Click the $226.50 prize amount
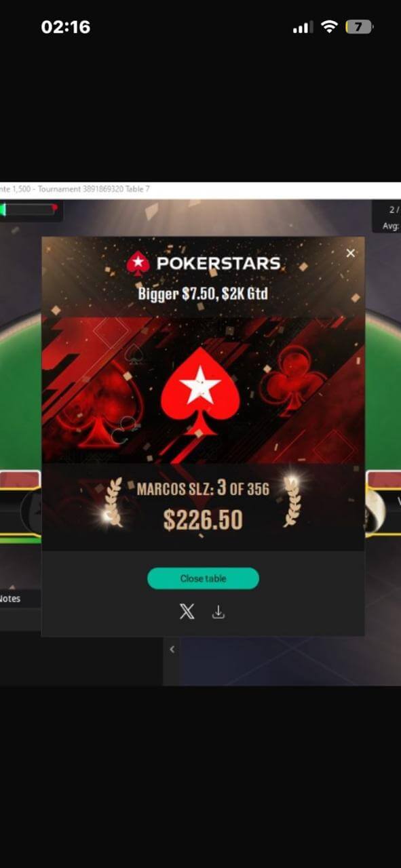The height and width of the screenshot is (868, 401). coord(203,519)
